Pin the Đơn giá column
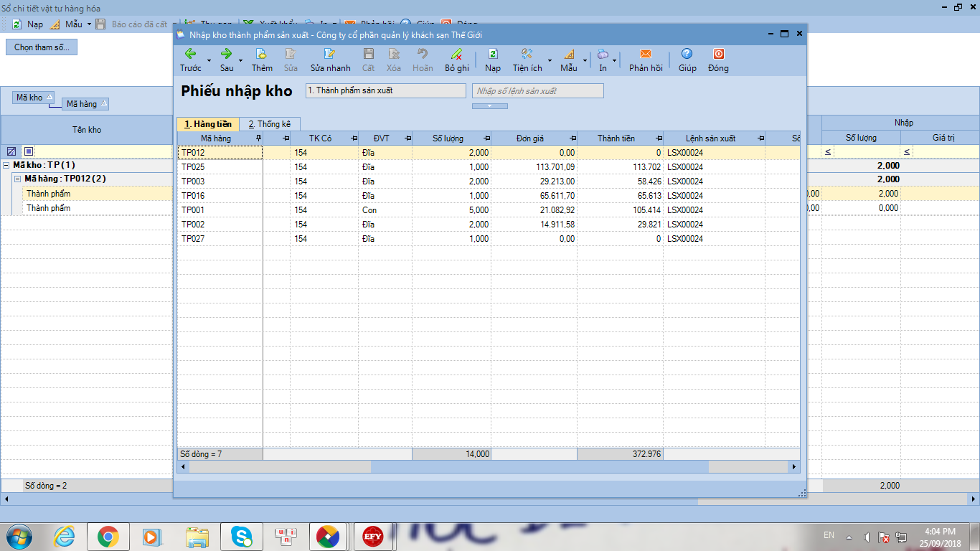This screenshot has width=980, height=551. [573, 138]
